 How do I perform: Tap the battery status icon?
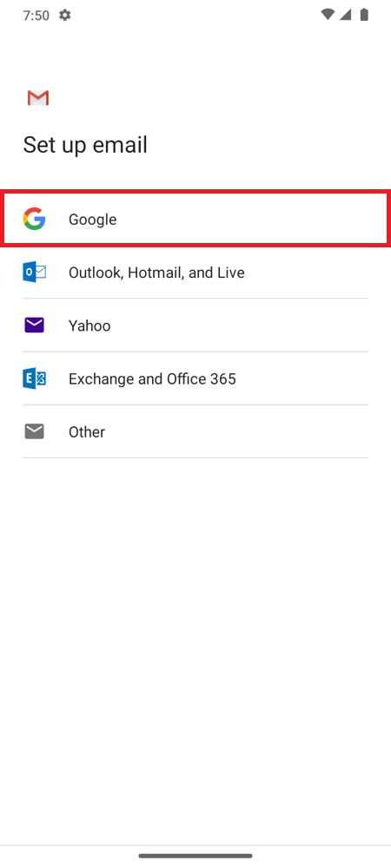point(364,15)
